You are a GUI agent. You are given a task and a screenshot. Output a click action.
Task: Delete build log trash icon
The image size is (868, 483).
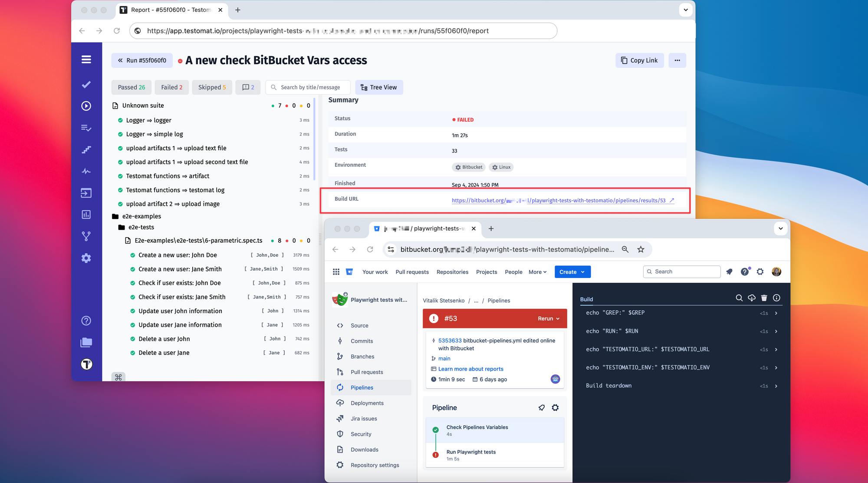click(x=764, y=298)
